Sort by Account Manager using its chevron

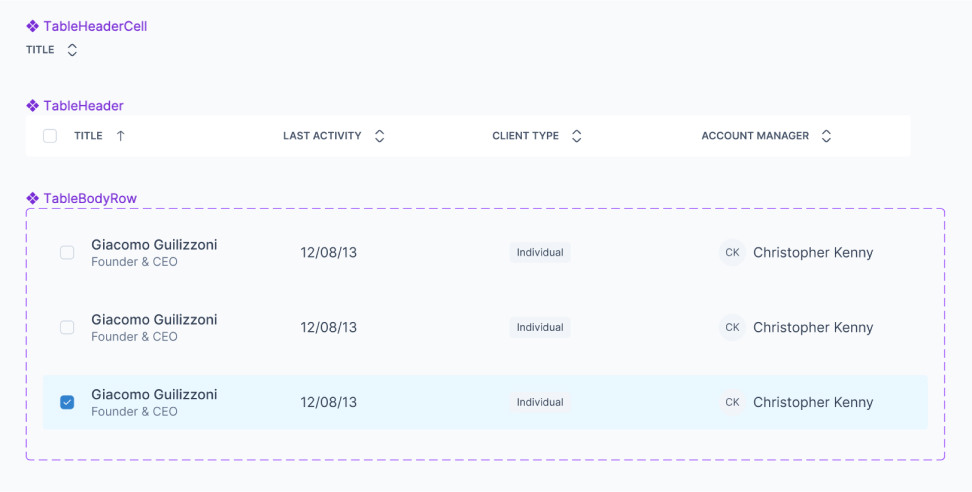click(x=826, y=136)
